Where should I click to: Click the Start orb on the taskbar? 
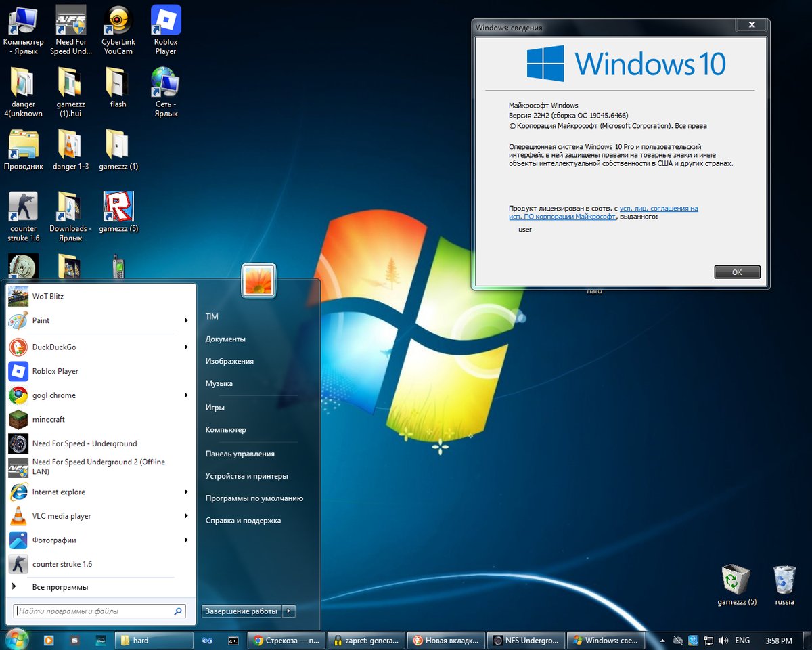[x=16, y=639]
